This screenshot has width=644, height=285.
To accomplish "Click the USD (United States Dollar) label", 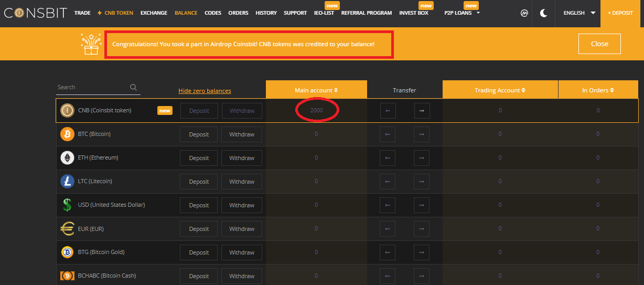I will (x=112, y=205).
